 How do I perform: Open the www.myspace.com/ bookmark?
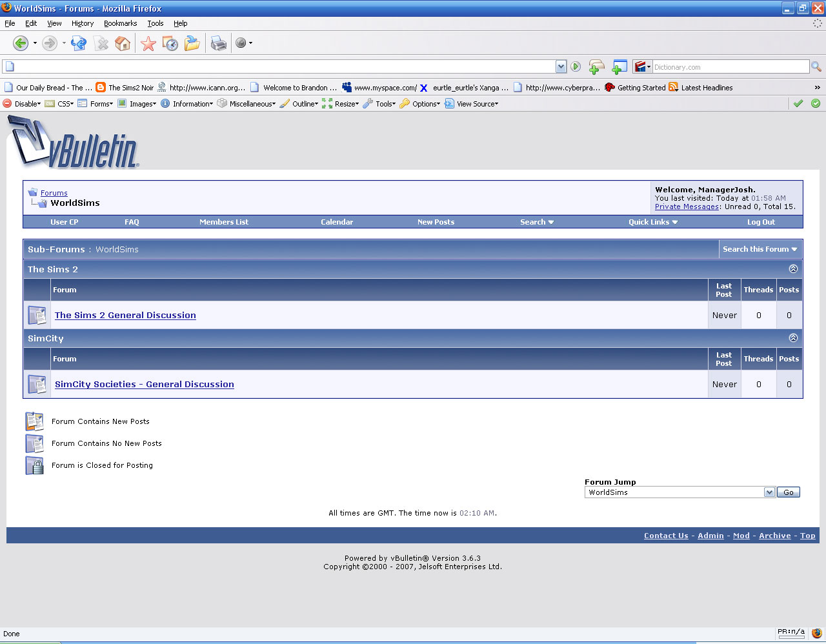tap(379, 88)
